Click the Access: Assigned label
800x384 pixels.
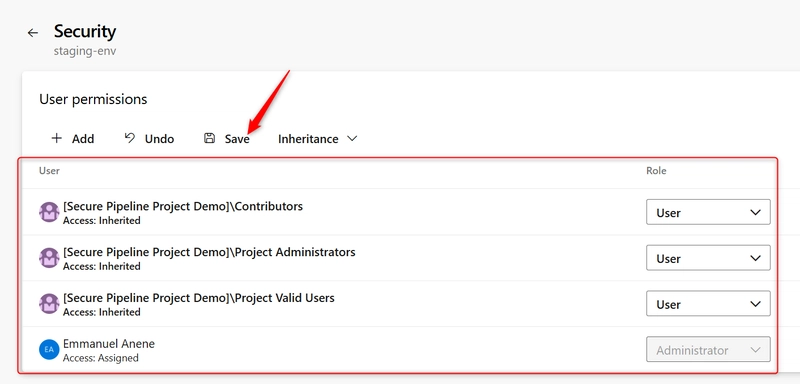[x=101, y=358]
